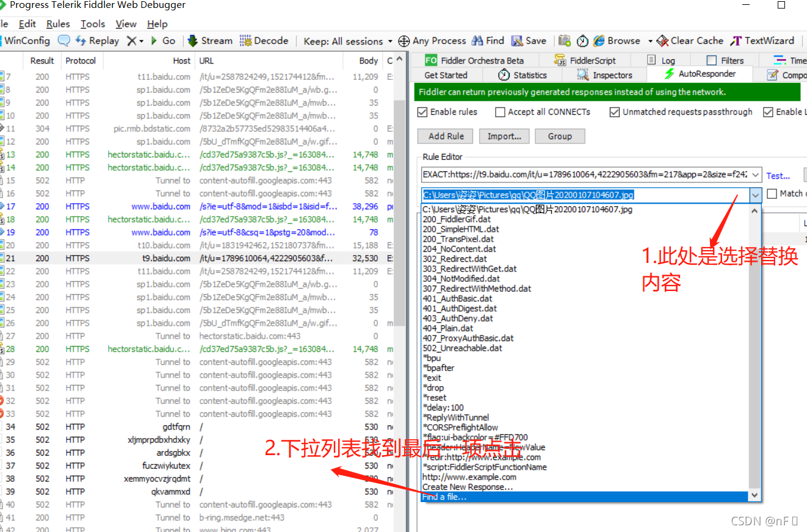Open the View menu
The image size is (807, 532).
pos(126,24)
